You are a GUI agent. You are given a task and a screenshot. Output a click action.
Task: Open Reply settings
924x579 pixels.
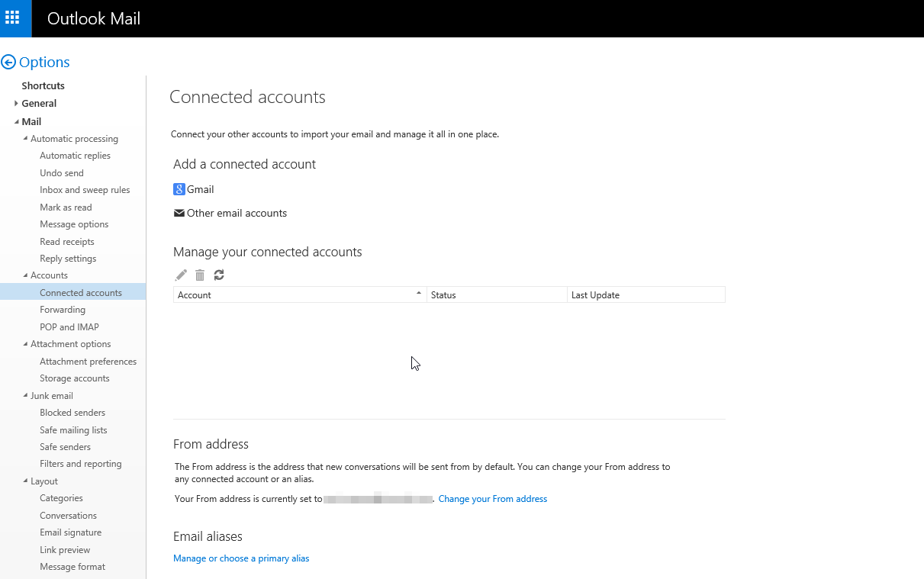[68, 259]
